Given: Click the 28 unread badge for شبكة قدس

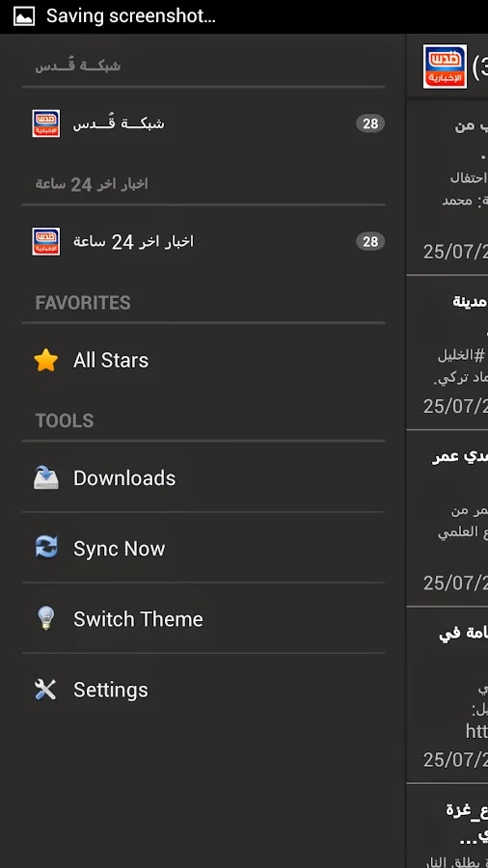Looking at the screenshot, I should pyautogui.click(x=370, y=123).
